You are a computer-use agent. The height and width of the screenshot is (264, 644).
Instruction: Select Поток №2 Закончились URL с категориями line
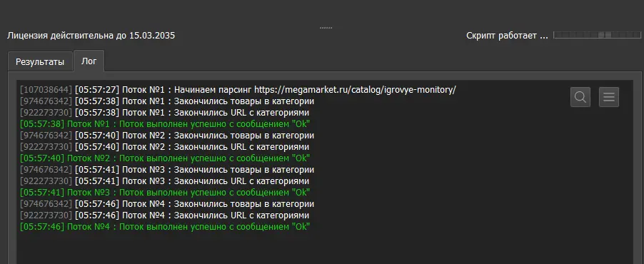coord(164,147)
